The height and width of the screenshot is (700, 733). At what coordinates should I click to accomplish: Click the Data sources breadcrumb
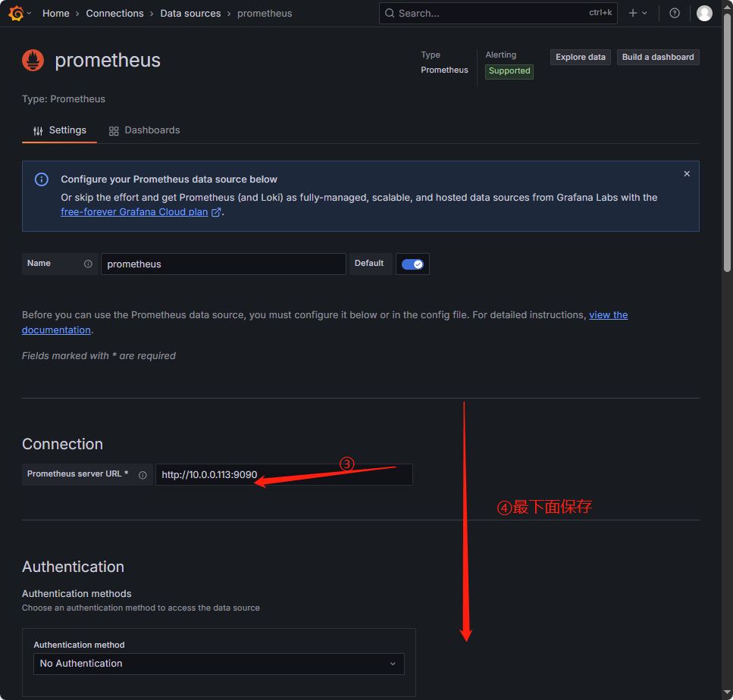(190, 13)
